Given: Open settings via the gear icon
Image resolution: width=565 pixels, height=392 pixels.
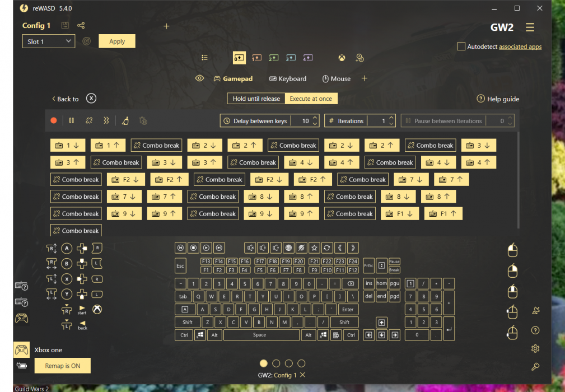Looking at the screenshot, I should tap(535, 348).
